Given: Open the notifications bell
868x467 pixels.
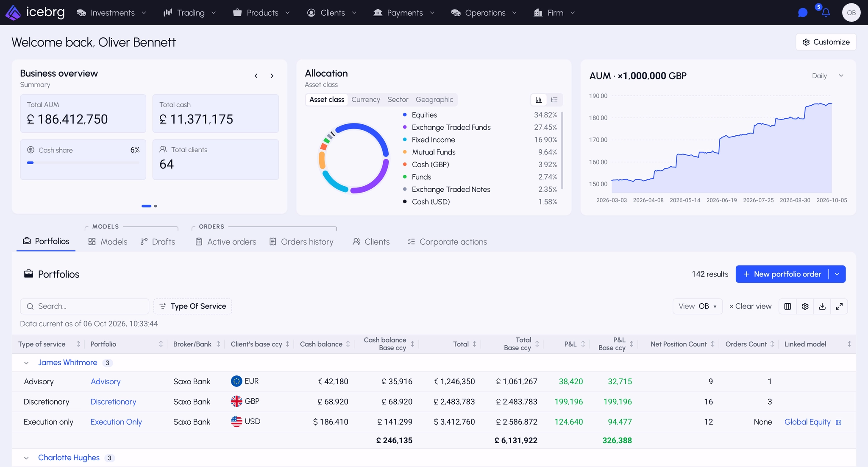Looking at the screenshot, I should coord(825,13).
